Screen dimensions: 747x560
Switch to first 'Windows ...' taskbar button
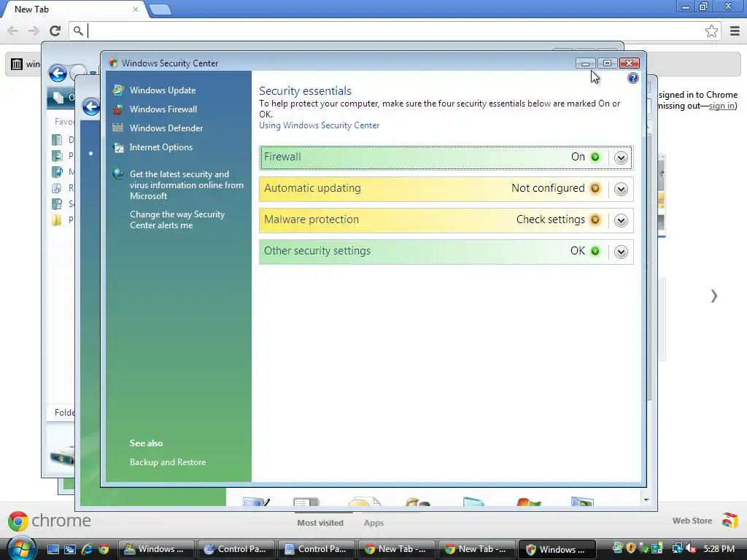156,549
